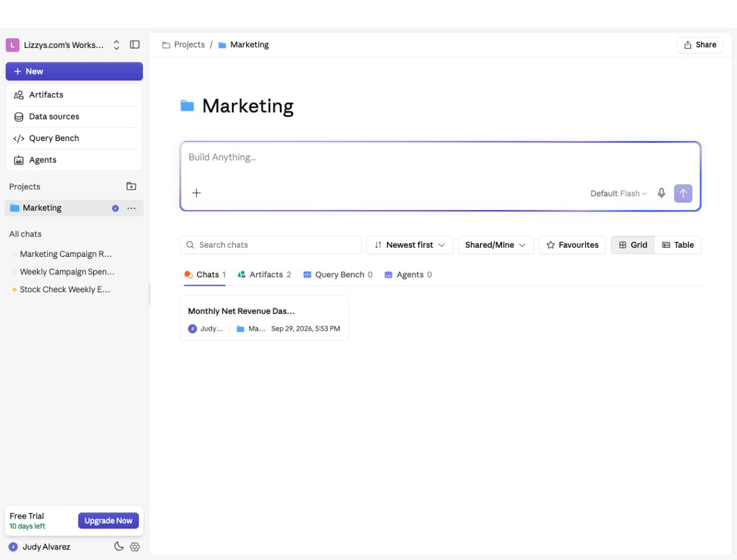Click Marketing project member avatar badge
Viewport: 737px width, 560px height.
pyautogui.click(x=115, y=208)
